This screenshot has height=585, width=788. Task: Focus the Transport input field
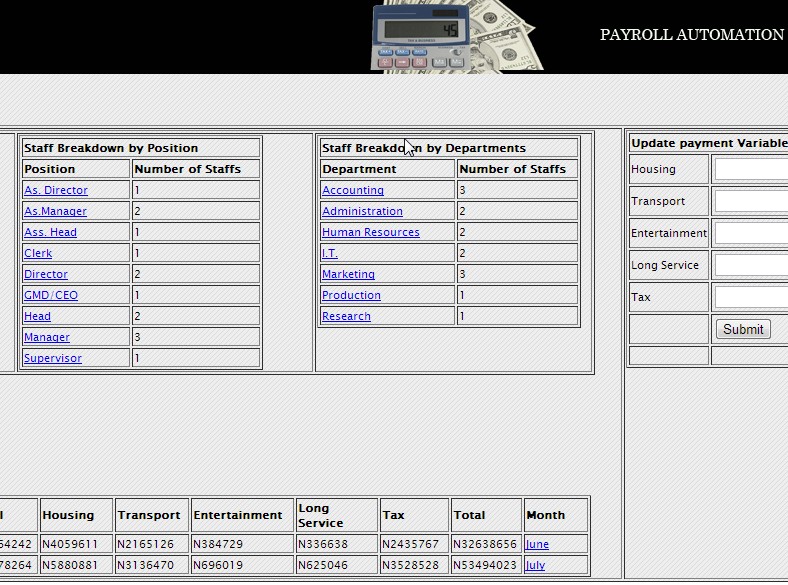pos(751,201)
